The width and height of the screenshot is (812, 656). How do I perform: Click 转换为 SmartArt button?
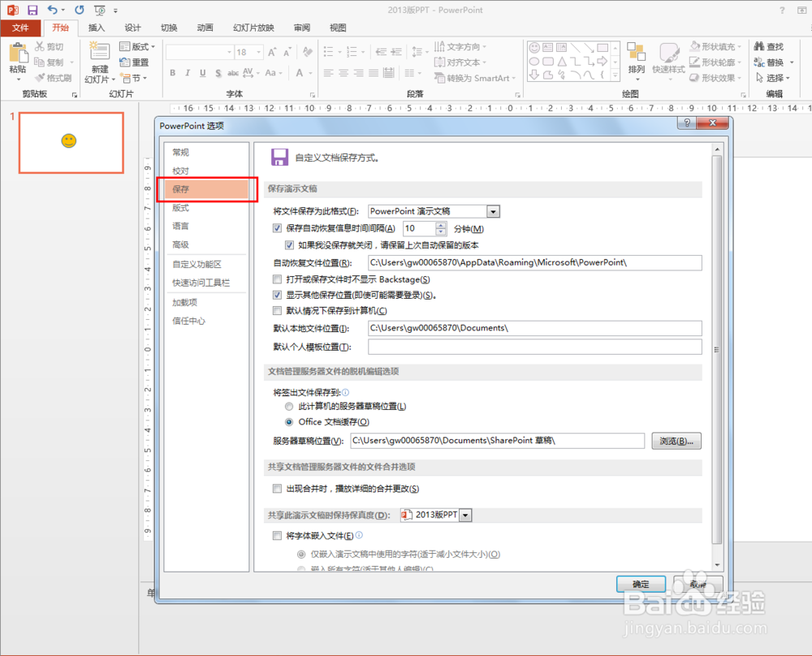coord(475,78)
